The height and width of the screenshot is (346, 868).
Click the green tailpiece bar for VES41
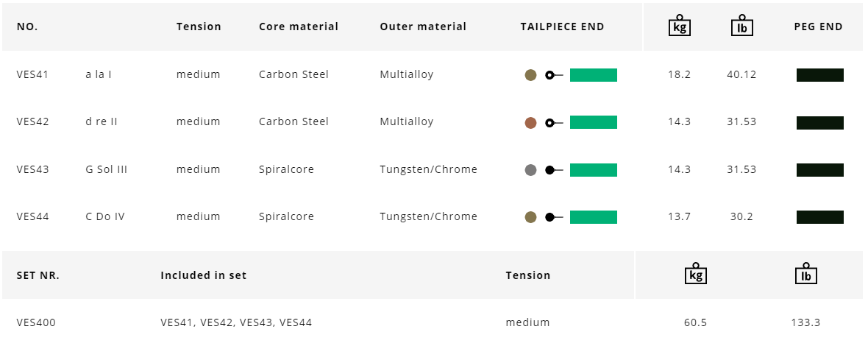click(x=593, y=75)
